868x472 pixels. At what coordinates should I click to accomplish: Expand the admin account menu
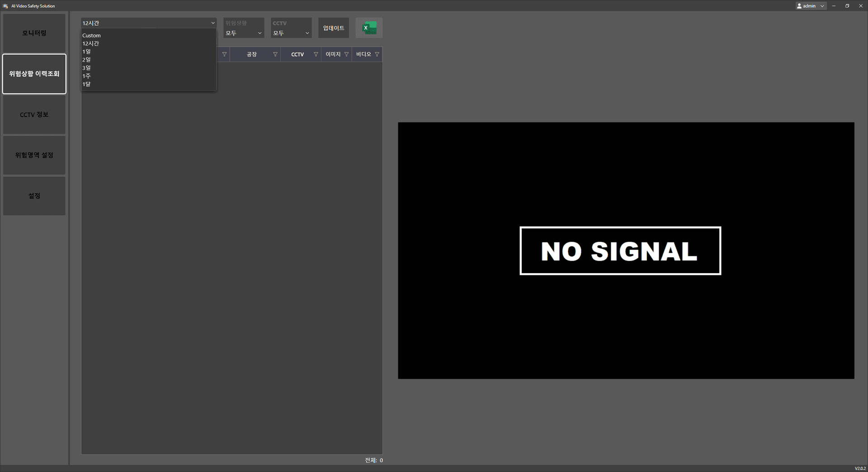click(822, 6)
